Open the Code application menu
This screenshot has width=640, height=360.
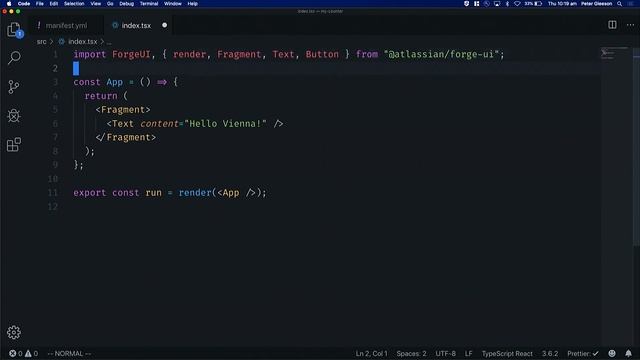click(24, 4)
